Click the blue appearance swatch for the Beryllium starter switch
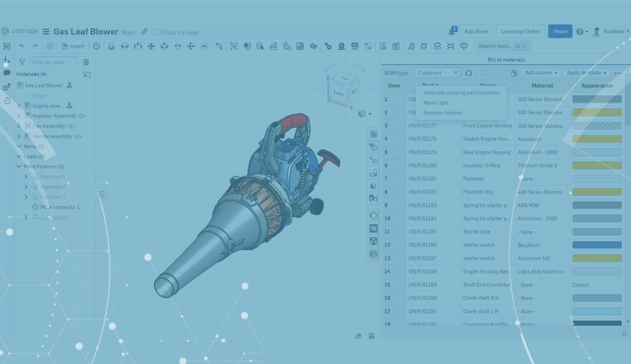Viewport: 631px width, 364px height. 597,245
